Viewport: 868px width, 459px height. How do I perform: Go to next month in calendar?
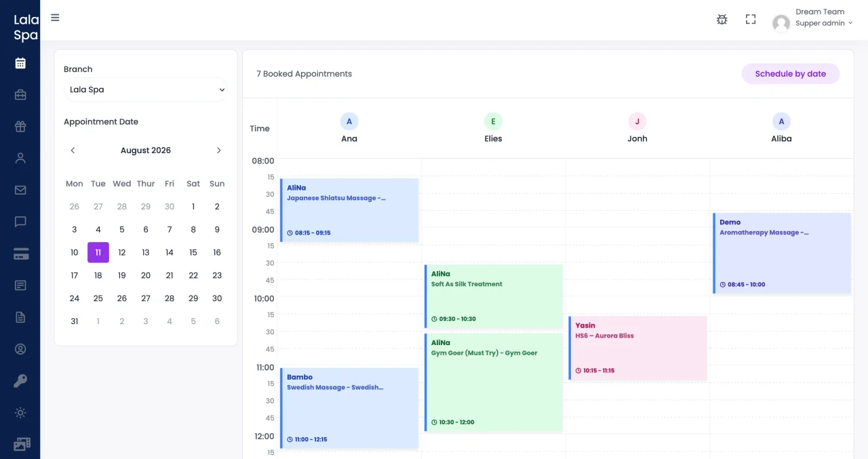(x=218, y=151)
